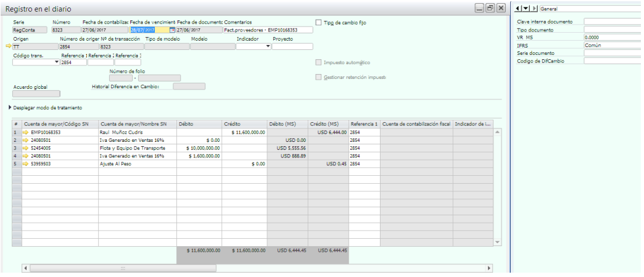644x277 pixels.
Task: Click the Crédito (MS) column header
Action: (x=328, y=124)
